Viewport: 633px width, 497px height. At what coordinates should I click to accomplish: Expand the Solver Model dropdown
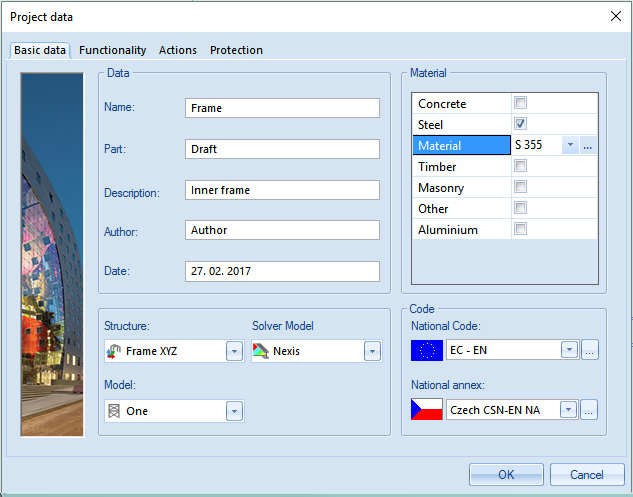click(x=372, y=351)
